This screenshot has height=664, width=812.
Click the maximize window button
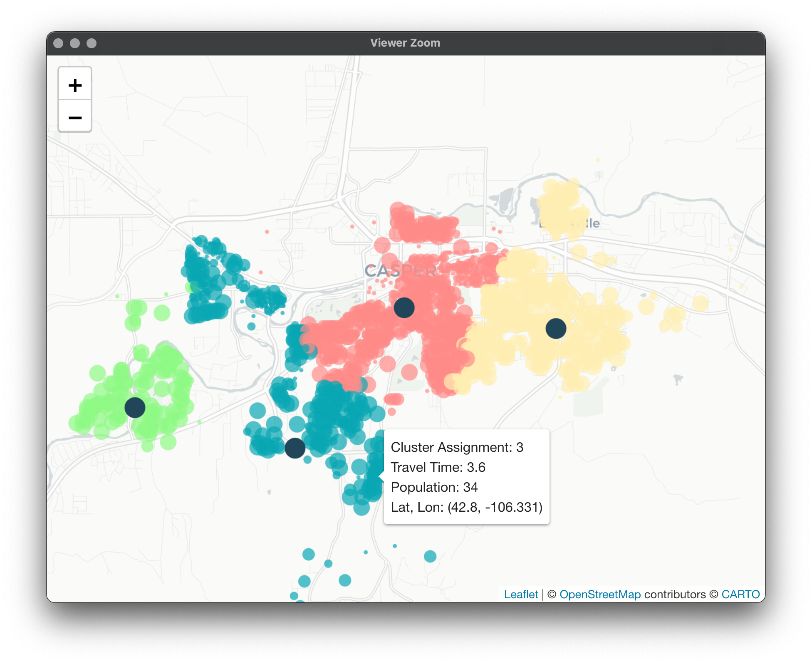click(x=92, y=43)
